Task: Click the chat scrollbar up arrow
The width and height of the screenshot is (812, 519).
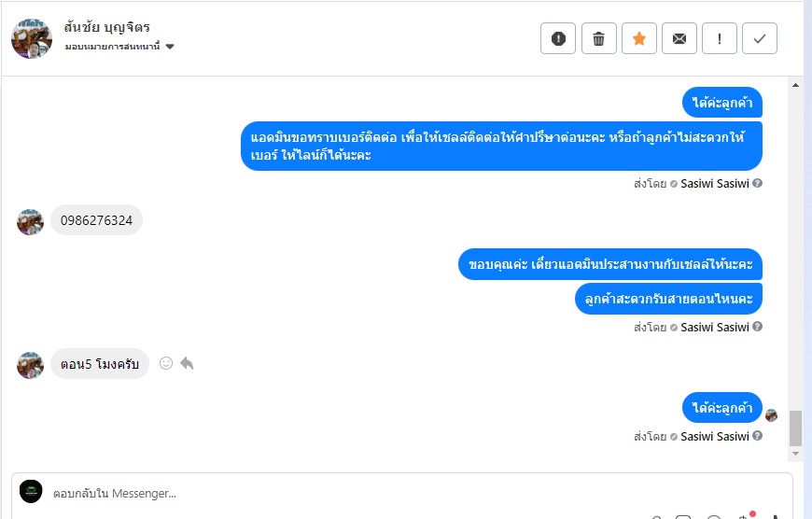Action: (795, 85)
